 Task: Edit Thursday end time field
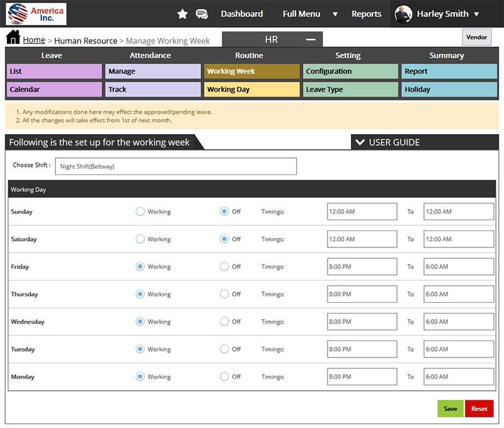pos(459,294)
